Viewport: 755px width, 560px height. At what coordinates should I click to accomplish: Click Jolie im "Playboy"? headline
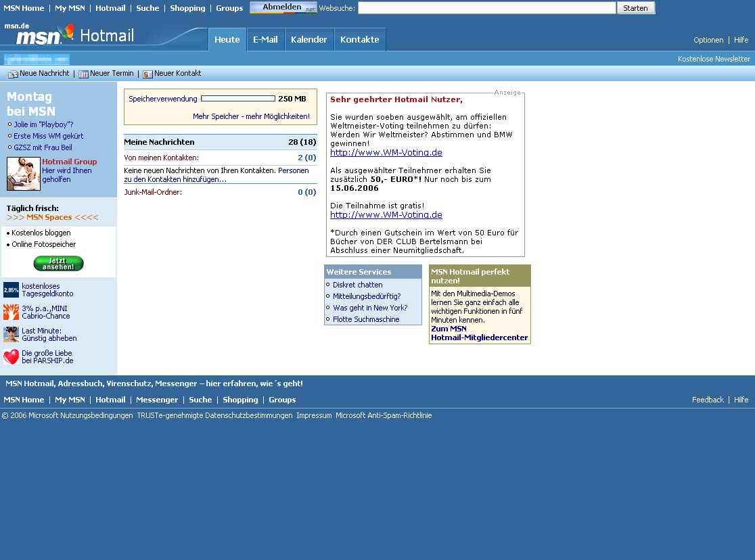[x=43, y=124]
